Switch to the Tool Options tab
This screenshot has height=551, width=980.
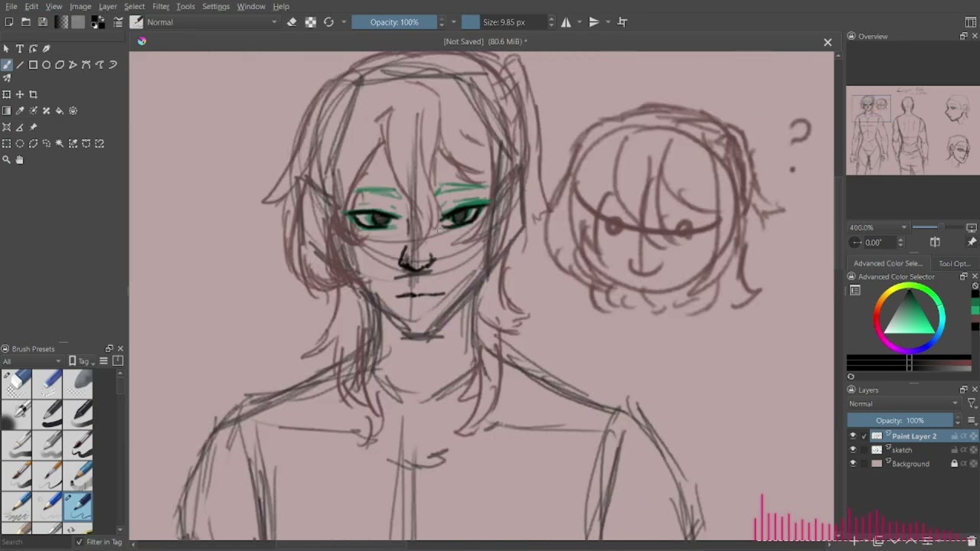(x=954, y=264)
